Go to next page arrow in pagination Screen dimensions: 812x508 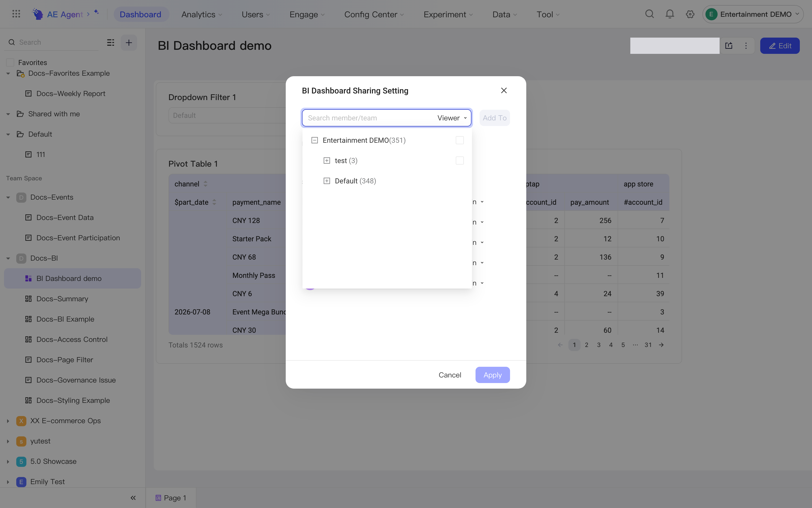click(661, 345)
